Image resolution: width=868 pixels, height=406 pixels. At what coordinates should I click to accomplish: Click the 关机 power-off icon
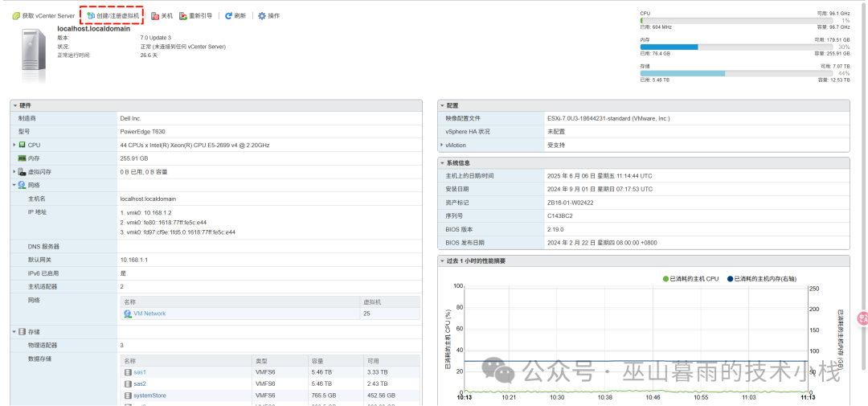point(156,16)
